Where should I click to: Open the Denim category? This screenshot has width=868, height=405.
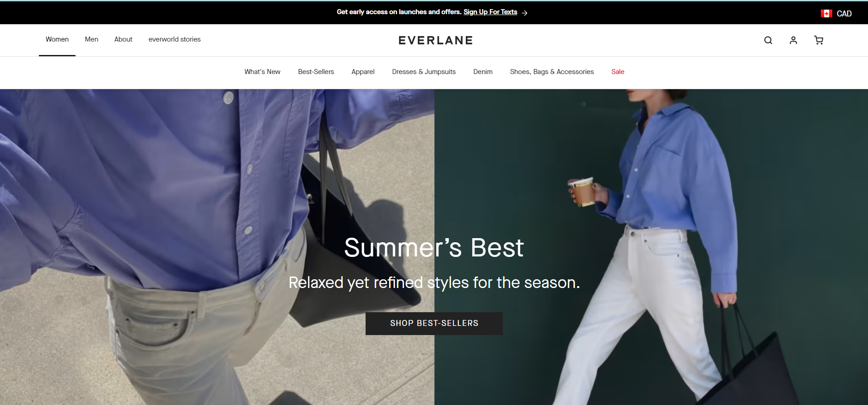point(483,72)
